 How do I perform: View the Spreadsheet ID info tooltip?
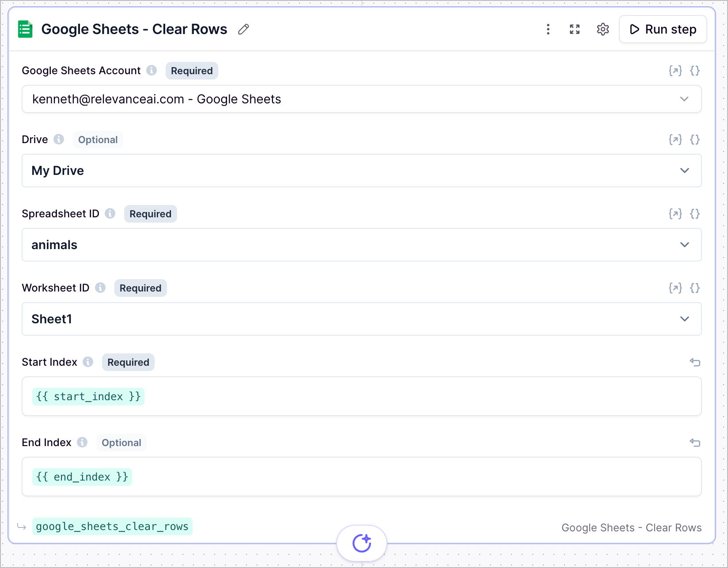coord(110,213)
